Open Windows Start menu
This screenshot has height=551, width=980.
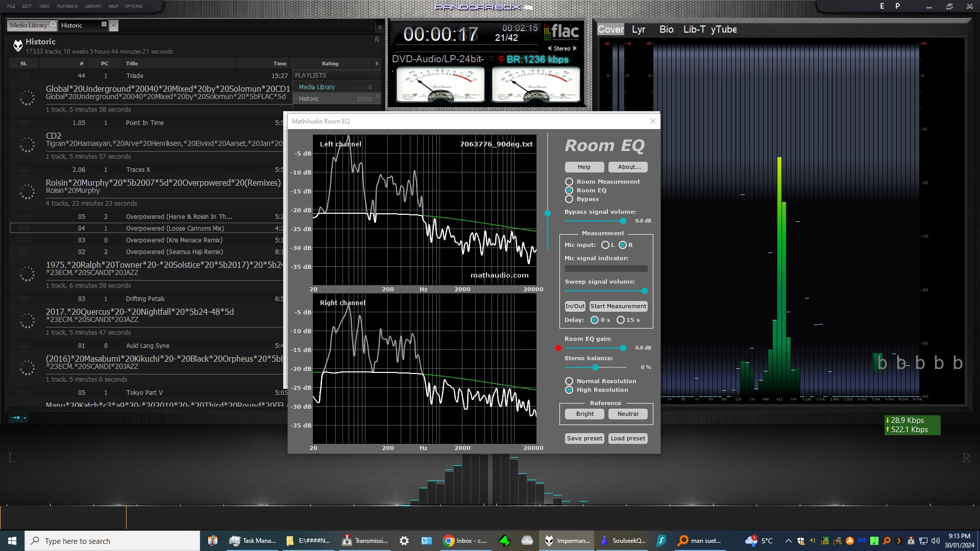click(12, 541)
